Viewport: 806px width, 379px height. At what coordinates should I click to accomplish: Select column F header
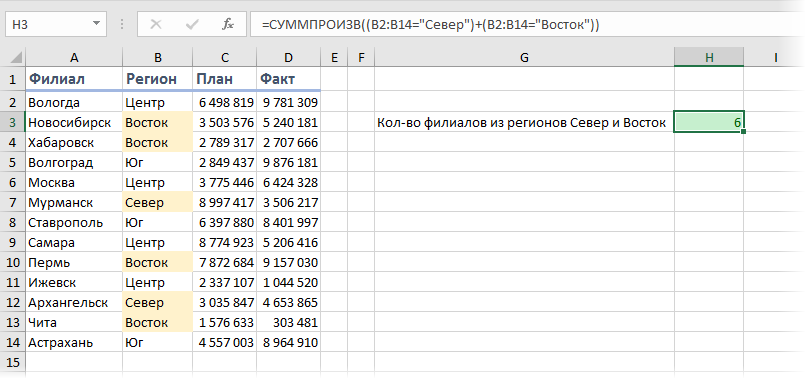[361, 58]
